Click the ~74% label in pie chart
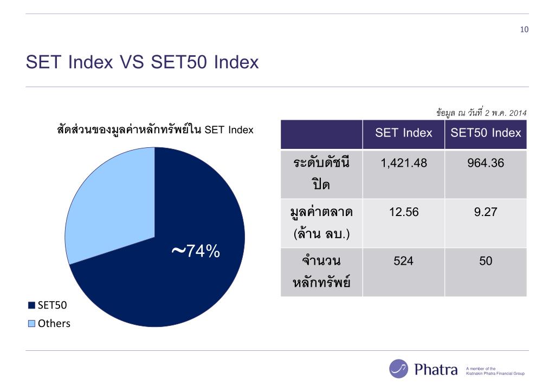Image resolution: width=555 pixels, height=392 pixels. point(196,251)
